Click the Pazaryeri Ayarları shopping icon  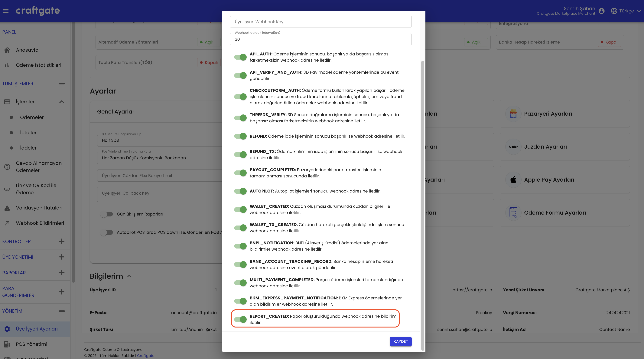(513, 114)
